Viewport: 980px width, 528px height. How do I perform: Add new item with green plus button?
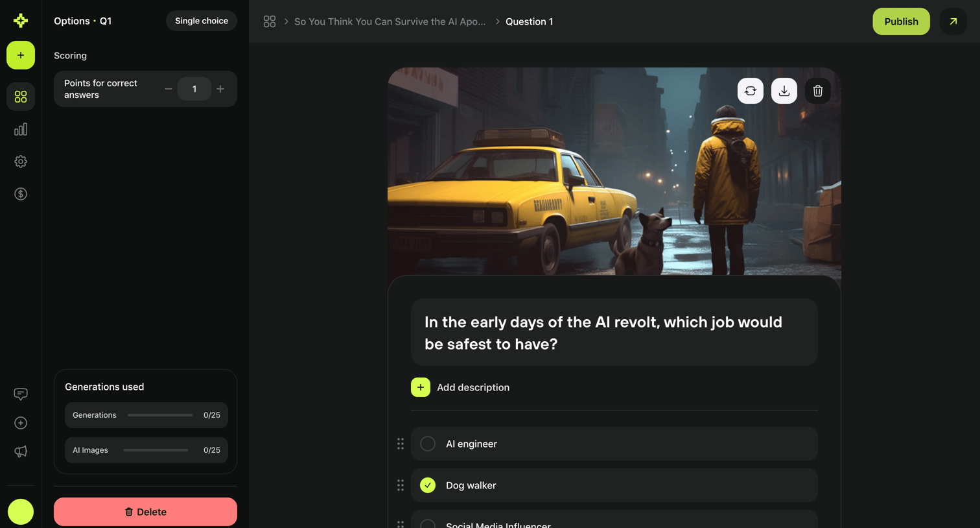[x=21, y=55]
